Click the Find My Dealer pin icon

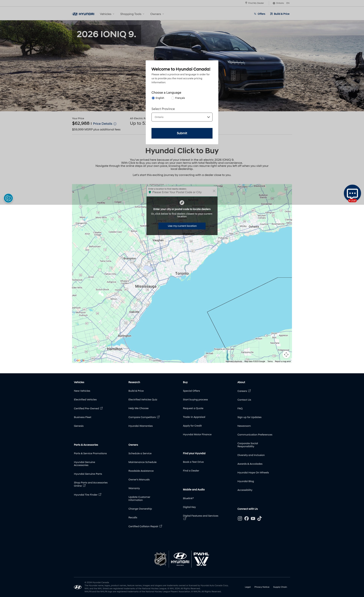[x=246, y=3]
